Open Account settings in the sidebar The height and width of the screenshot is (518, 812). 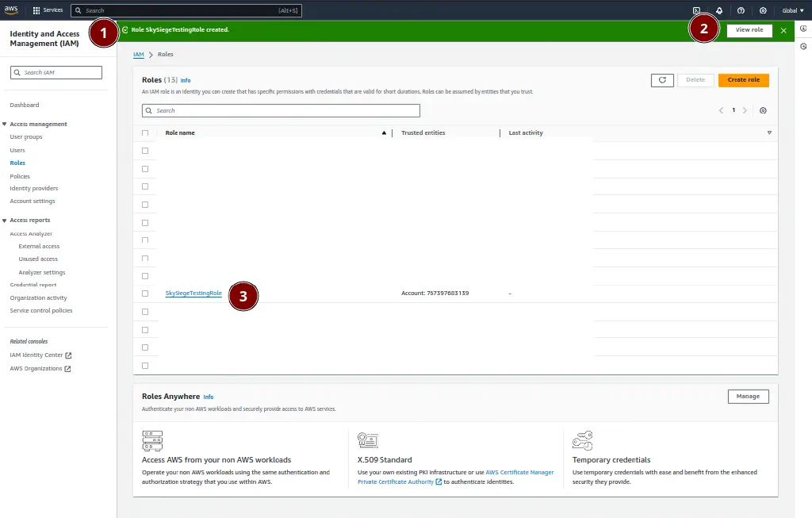point(32,201)
